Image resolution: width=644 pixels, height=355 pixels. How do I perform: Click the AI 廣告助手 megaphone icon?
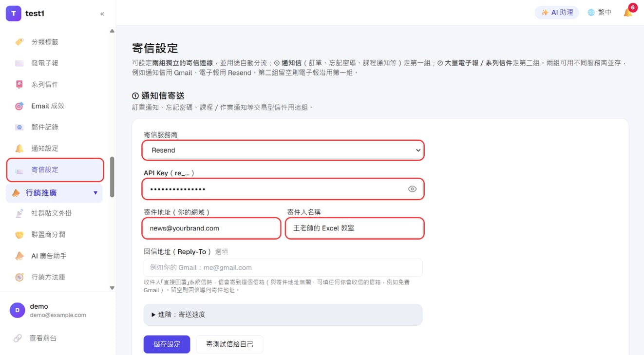click(x=19, y=256)
